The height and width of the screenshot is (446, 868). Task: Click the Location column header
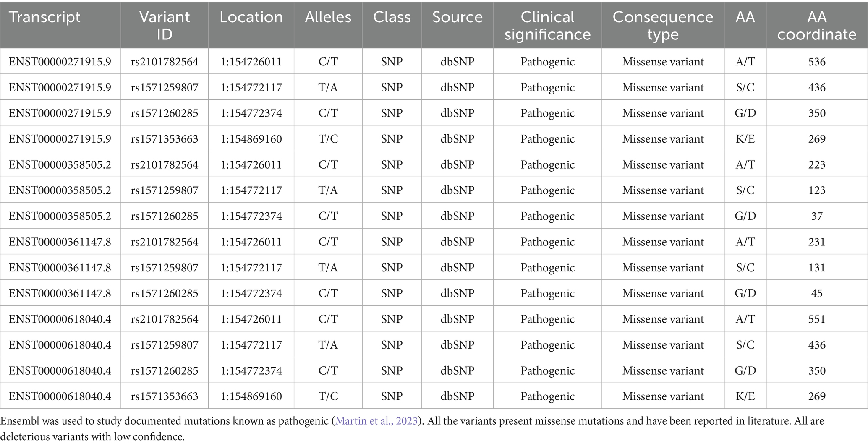click(x=251, y=17)
